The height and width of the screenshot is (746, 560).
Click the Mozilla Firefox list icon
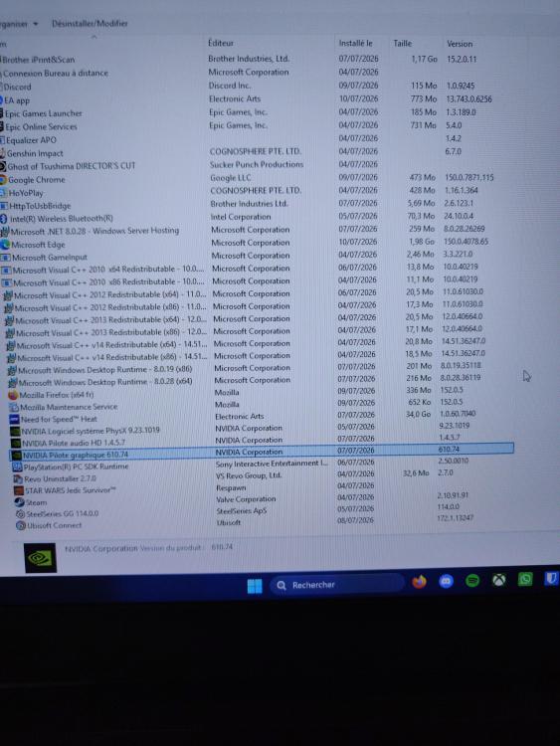13,395
